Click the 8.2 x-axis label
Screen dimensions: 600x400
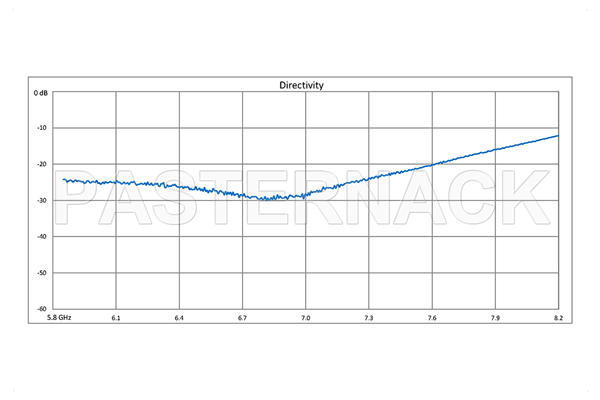tap(557, 317)
